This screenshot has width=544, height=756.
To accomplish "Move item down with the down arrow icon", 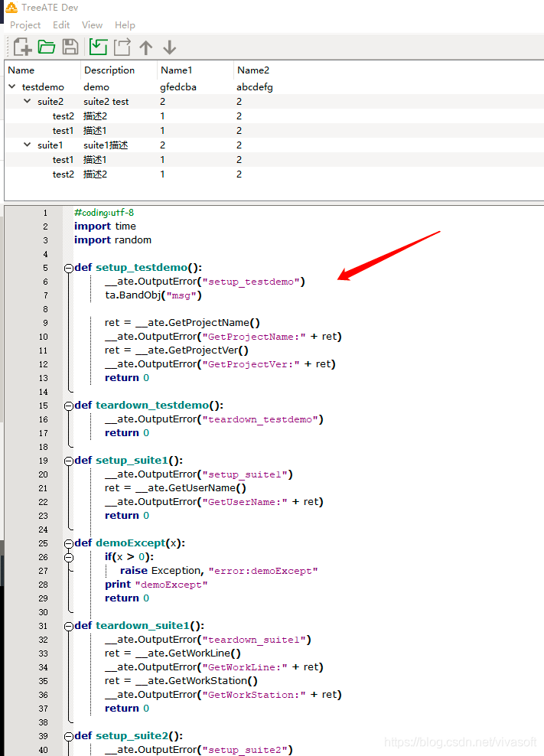I will (169, 47).
